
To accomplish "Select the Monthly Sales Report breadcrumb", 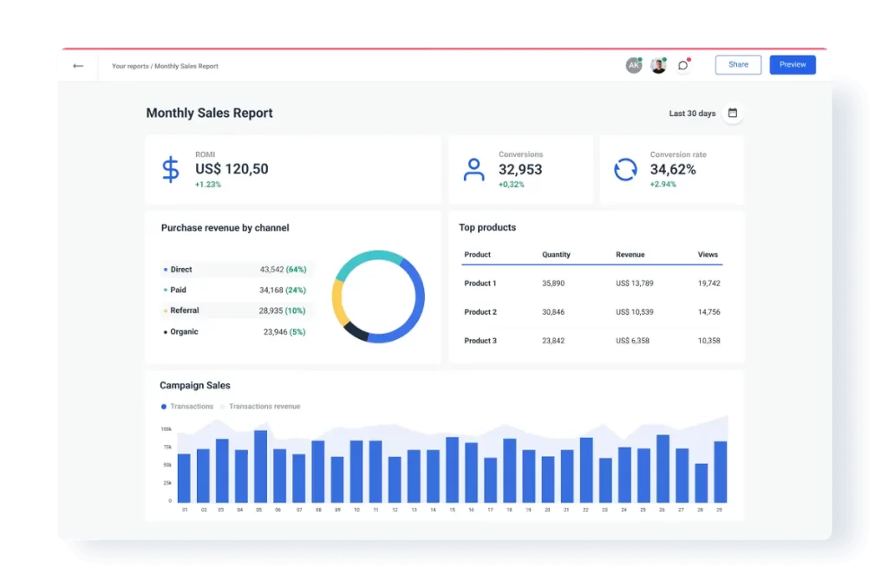I will tap(186, 66).
